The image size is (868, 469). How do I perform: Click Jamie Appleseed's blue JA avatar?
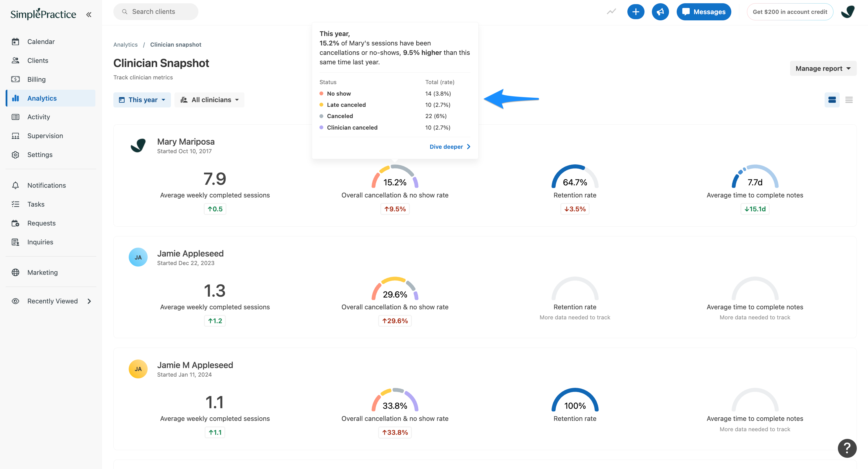tap(138, 257)
